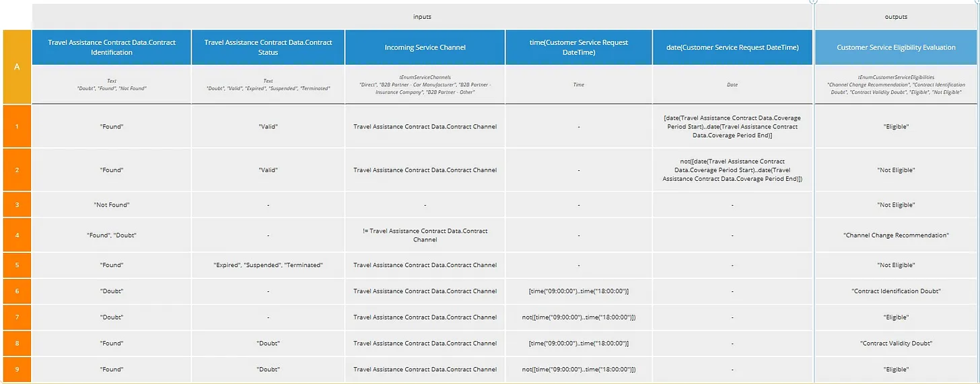This screenshot has height=384, width=980.
Task: Select the row 1 number header
Action: pyautogui.click(x=17, y=126)
